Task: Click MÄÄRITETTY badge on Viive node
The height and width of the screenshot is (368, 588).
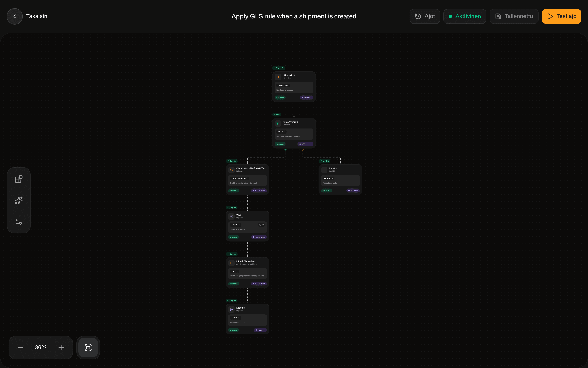Action: pyautogui.click(x=259, y=237)
